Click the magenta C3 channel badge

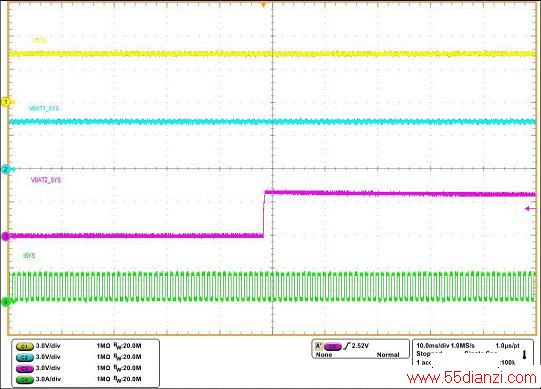[x=25, y=368]
